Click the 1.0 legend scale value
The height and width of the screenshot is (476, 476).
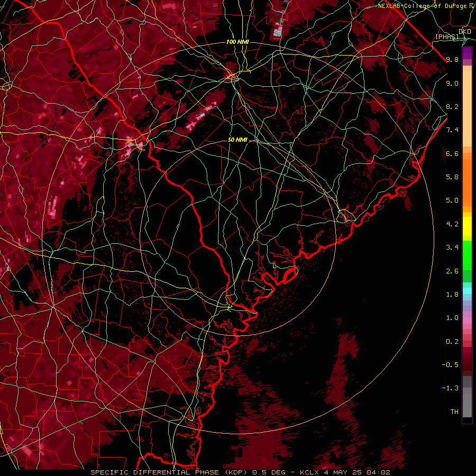point(452,318)
